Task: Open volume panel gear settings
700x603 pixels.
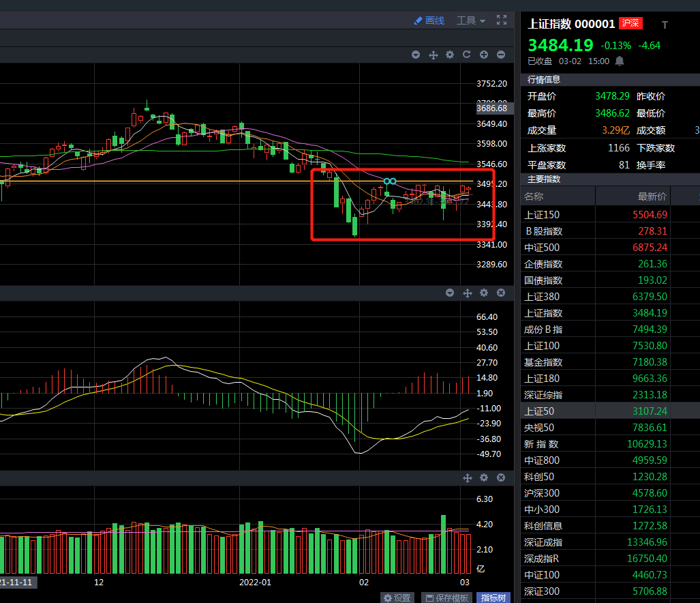Action: tap(484, 477)
